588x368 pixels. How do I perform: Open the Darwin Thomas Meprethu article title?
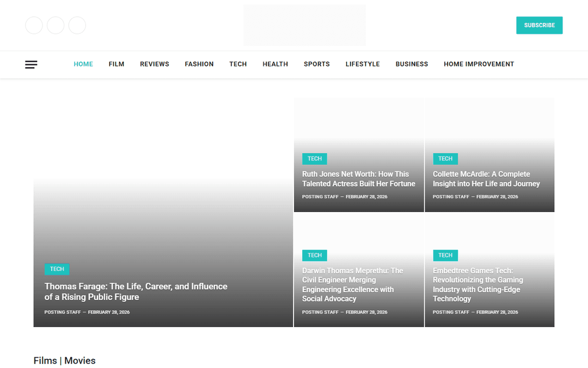pos(352,285)
